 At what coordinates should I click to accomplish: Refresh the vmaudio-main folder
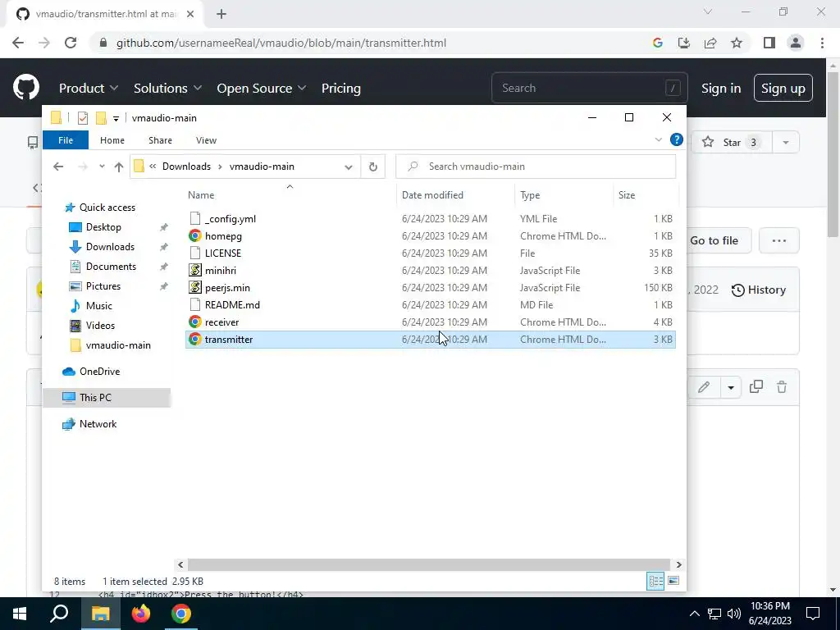[373, 167]
